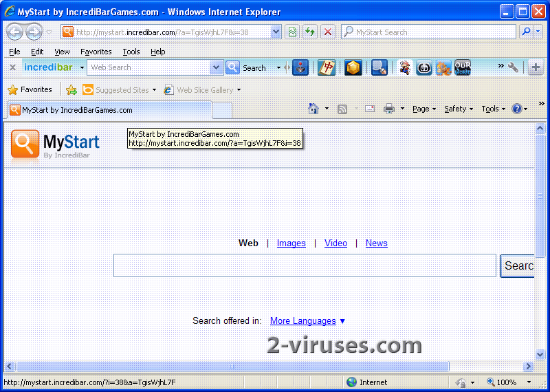Follow the News link
The width and height of the screenshot is (550, 392).
pyautogui.click(x=376, y=243)
